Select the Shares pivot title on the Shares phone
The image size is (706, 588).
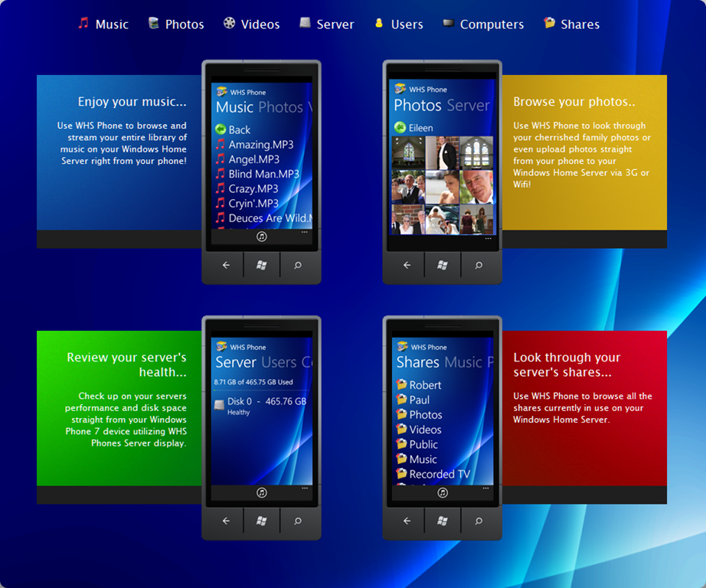pos(417,362)
